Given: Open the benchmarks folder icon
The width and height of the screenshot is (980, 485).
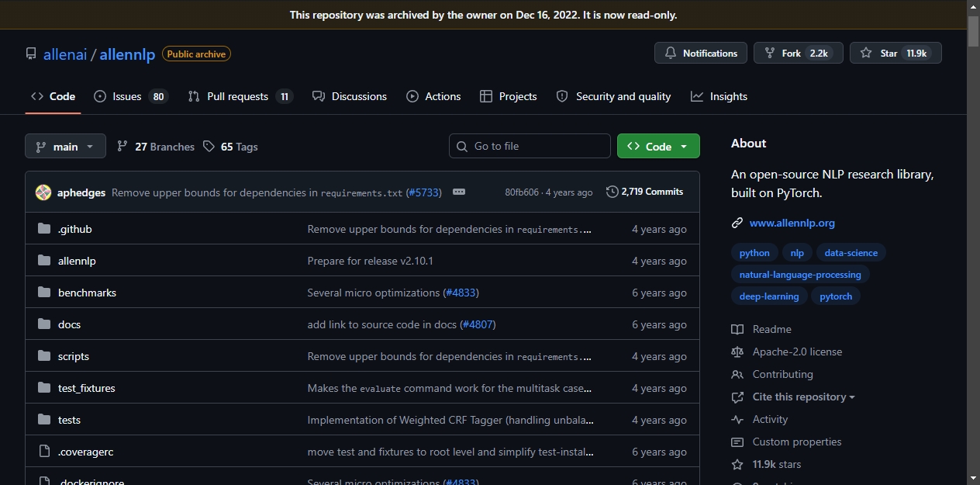Looking at the screenshot, I should point(44,293).
